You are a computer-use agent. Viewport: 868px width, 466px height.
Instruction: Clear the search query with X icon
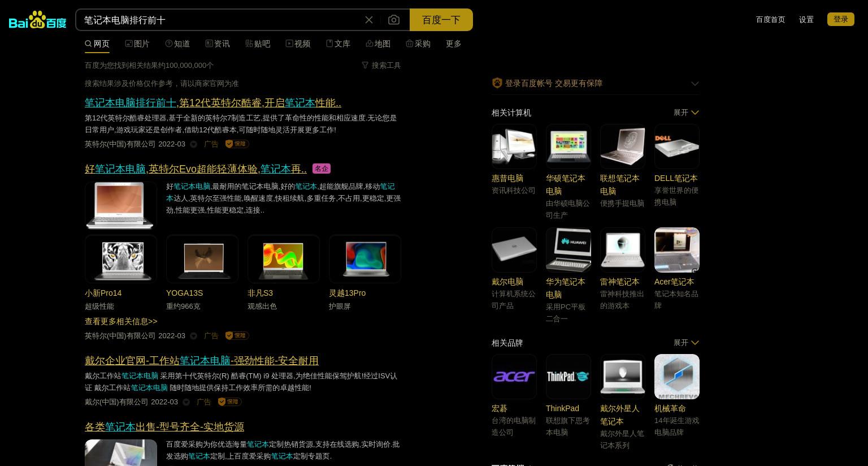(369, 20)
